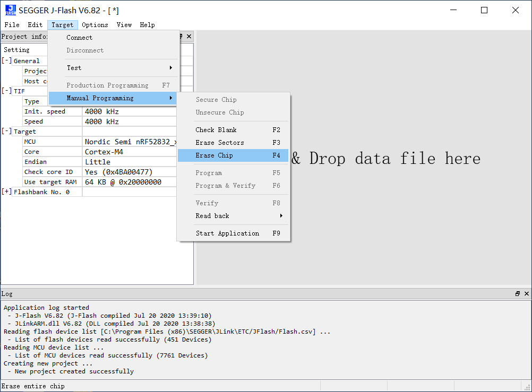Screen dimensions: 532x392
Task: Click the Drop data file here area
Action: 364,158
